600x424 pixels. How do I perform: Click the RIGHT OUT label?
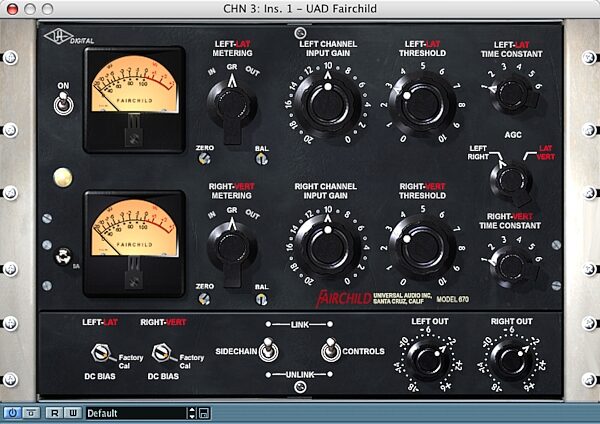click(x=512, y=321)
